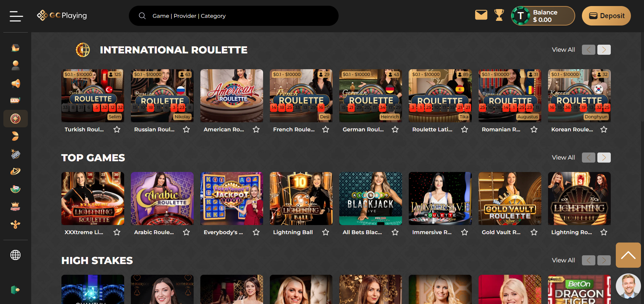Click View All for International Roulette

pos(563,50)
